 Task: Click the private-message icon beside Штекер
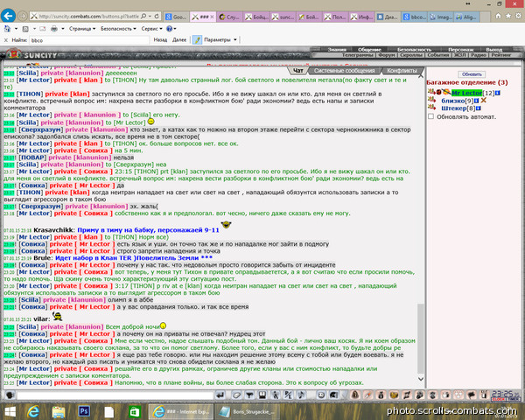[x=431, y=108]
